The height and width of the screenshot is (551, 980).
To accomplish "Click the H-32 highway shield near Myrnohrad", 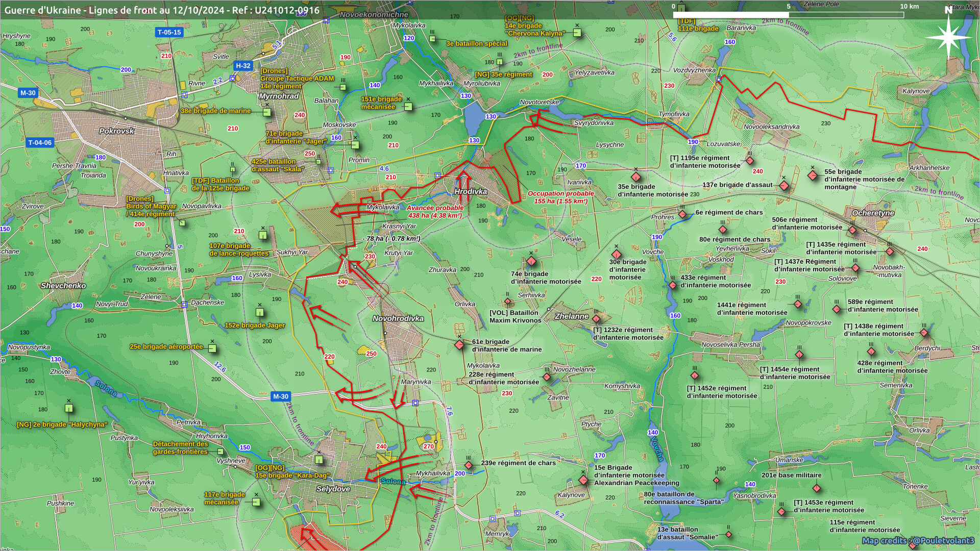I will tap(243, 66).
